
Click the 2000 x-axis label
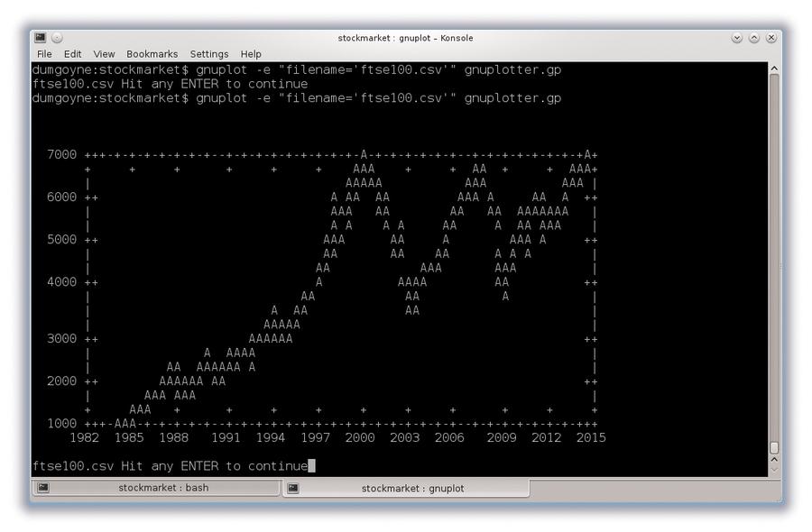click(360, 438)
